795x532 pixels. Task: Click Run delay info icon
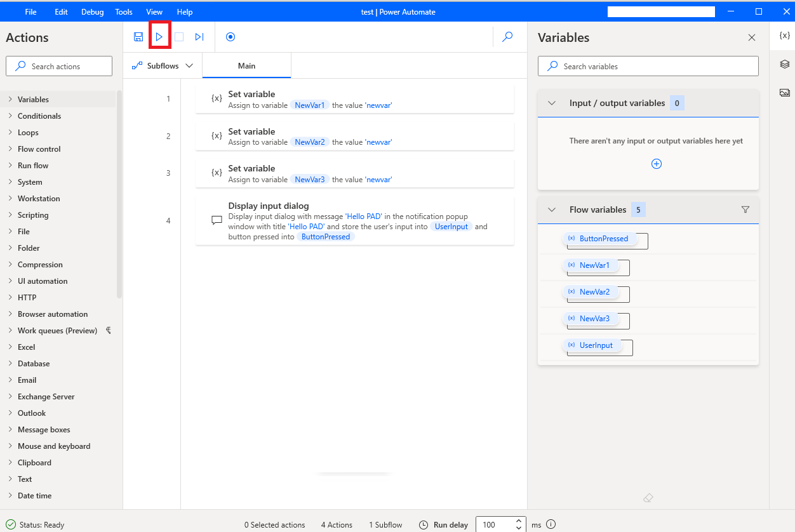tap(551, 524)
